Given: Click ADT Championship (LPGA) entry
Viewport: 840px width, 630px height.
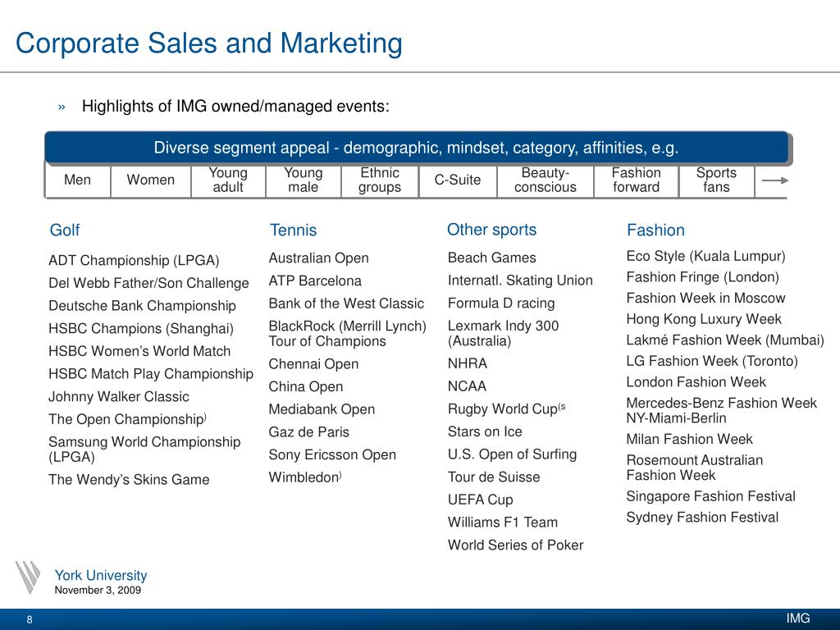Looking at the screenshot, I should [134, 261].
